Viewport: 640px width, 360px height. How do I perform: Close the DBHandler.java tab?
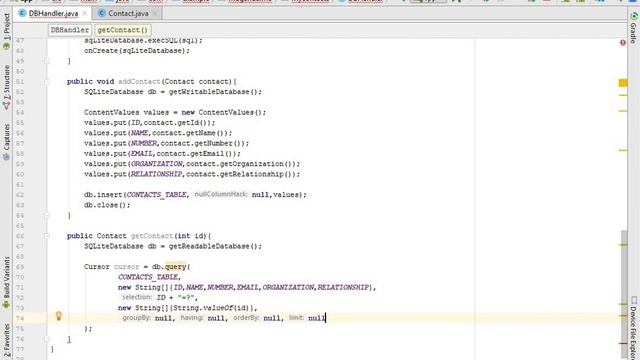click(84, 13)
